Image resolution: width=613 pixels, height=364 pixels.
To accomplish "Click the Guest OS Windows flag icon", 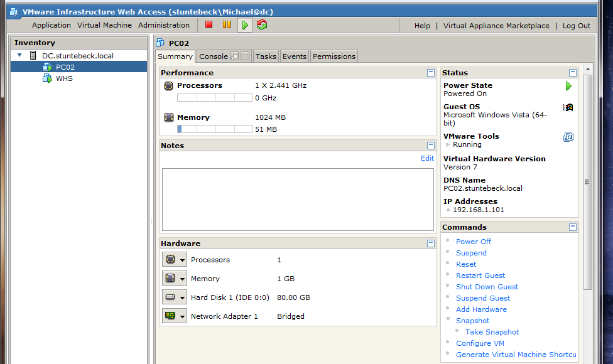I will (568, 107).
